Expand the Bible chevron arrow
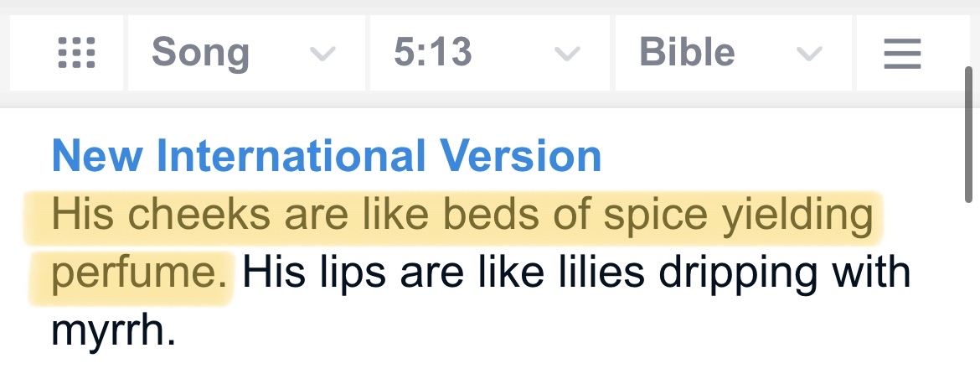This screenshot has width=980, height=374. [808, 55]
